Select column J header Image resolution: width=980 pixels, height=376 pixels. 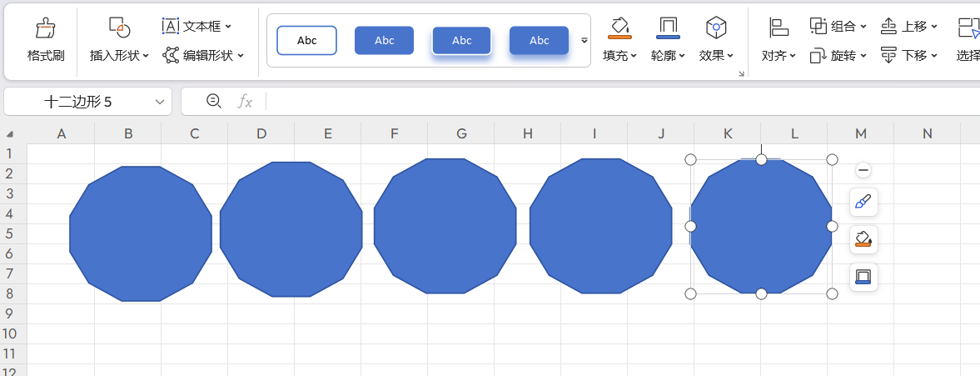pos(661,133)
